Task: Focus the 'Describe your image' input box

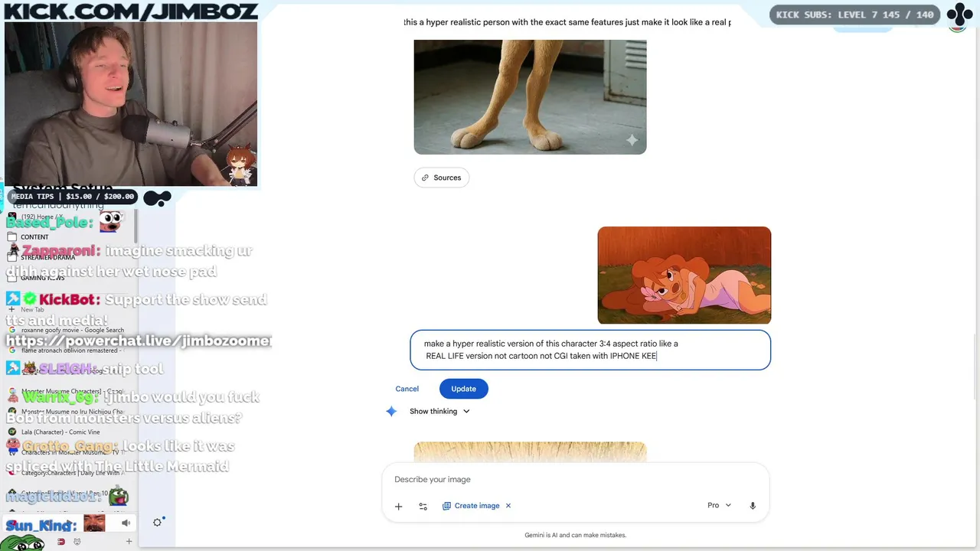Action: pos(575,479)
